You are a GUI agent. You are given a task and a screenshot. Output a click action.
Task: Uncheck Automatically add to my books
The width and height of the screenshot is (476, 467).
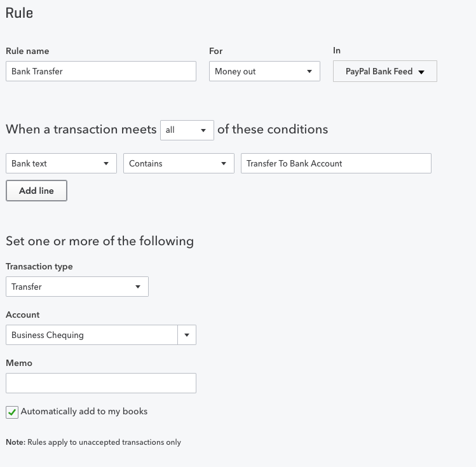(x=12, y=412)
